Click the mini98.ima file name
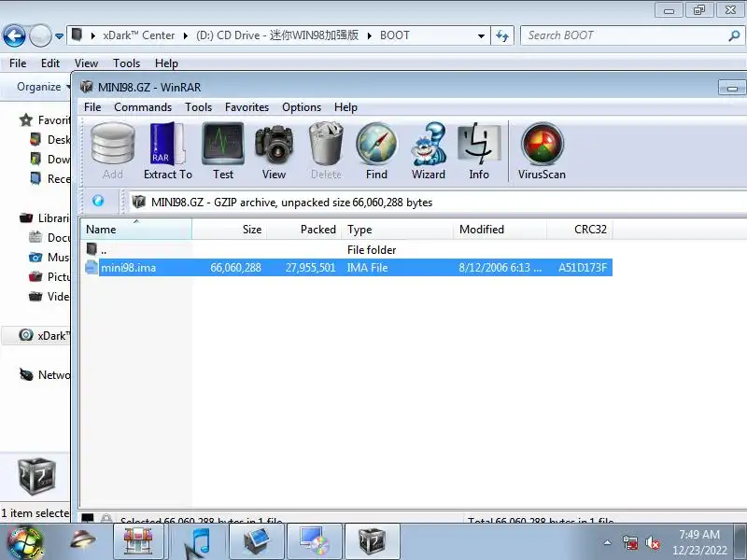The width and height of the screenshot is (747, 560). pos(128,268)
